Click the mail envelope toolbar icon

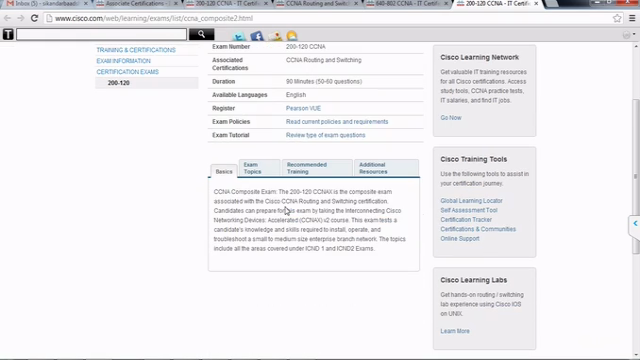tap(275, 36)
